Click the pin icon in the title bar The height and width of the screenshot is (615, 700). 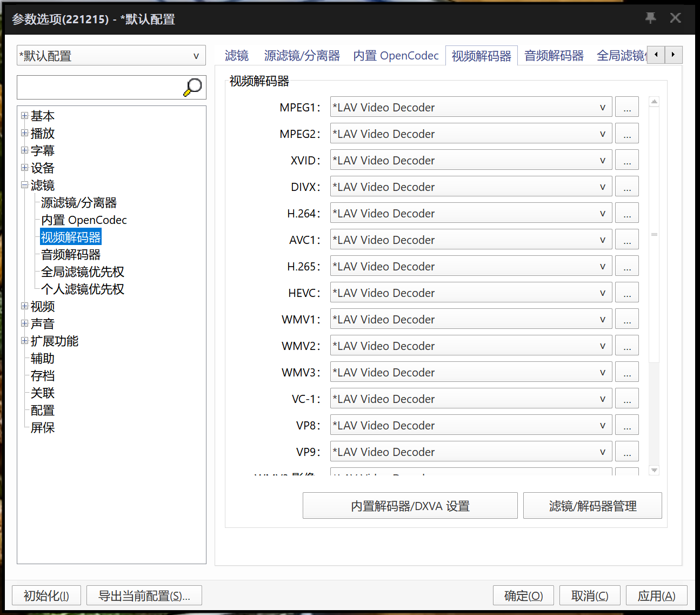(x=650, y=18)
